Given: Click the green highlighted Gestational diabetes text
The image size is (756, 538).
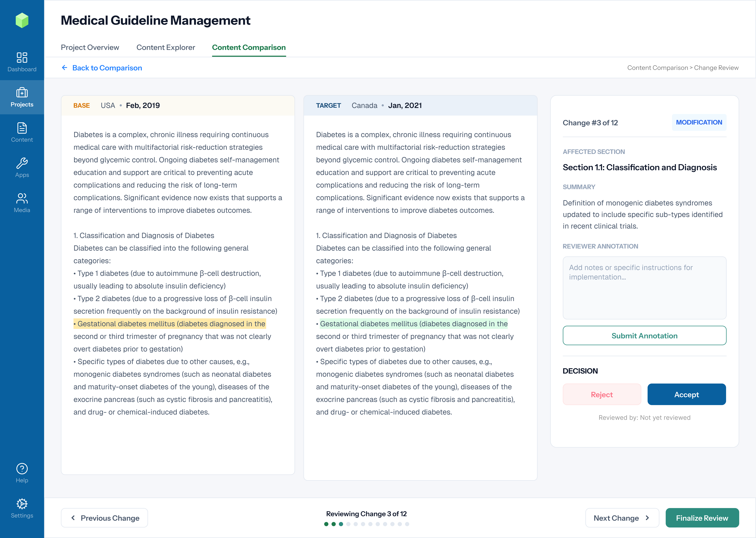Looking at the screenshot, I should [x=414, y=324].
